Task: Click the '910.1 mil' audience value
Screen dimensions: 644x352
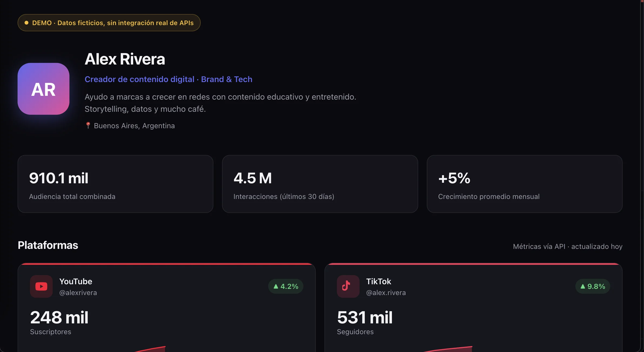Action: [x=59, y=178]
